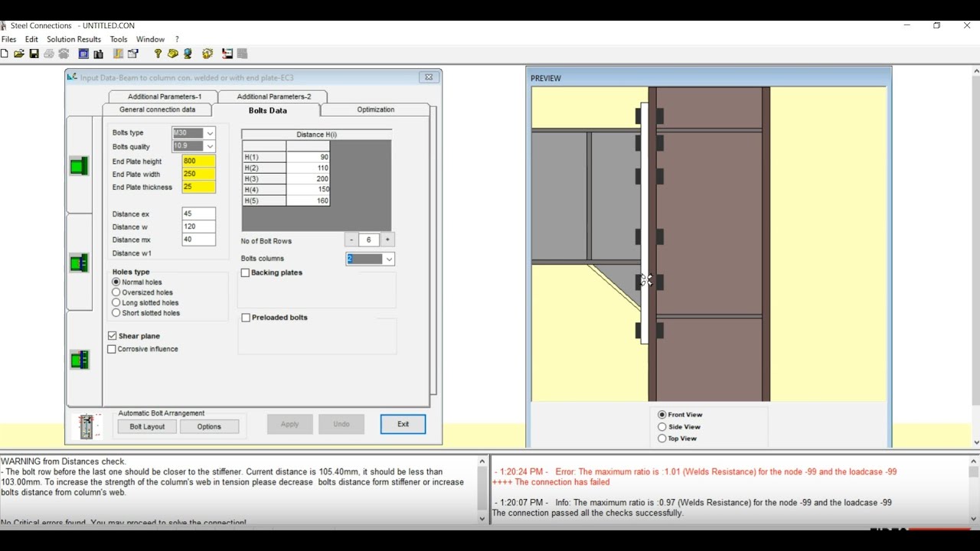The width and height of the screenshot is (980, 551).
Task: Open the Solution Results menu
Action: point(73,39)
